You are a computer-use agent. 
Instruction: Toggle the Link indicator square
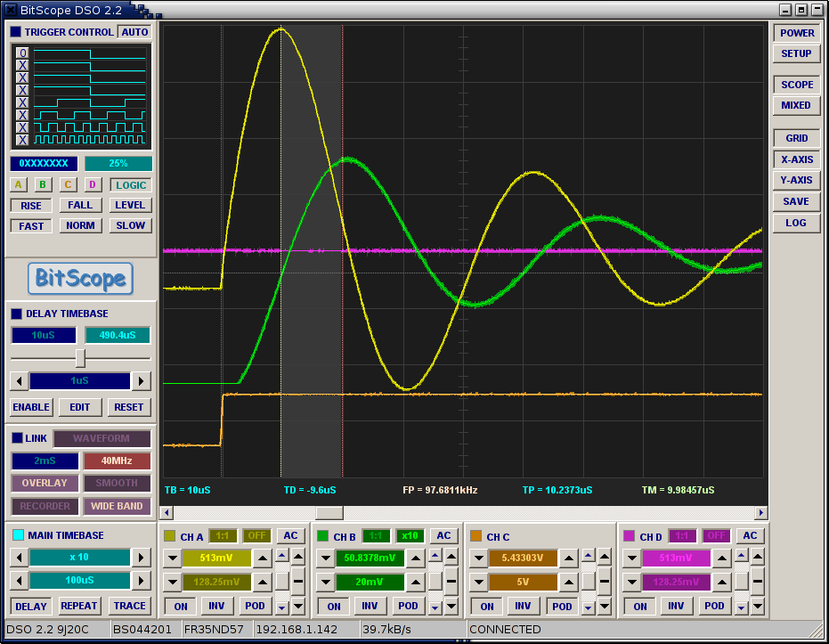pos(17,437)
